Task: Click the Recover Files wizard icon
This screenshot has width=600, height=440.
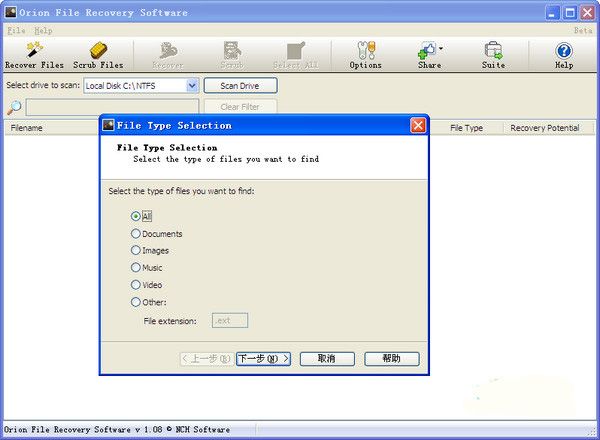Action: point(34,50)
